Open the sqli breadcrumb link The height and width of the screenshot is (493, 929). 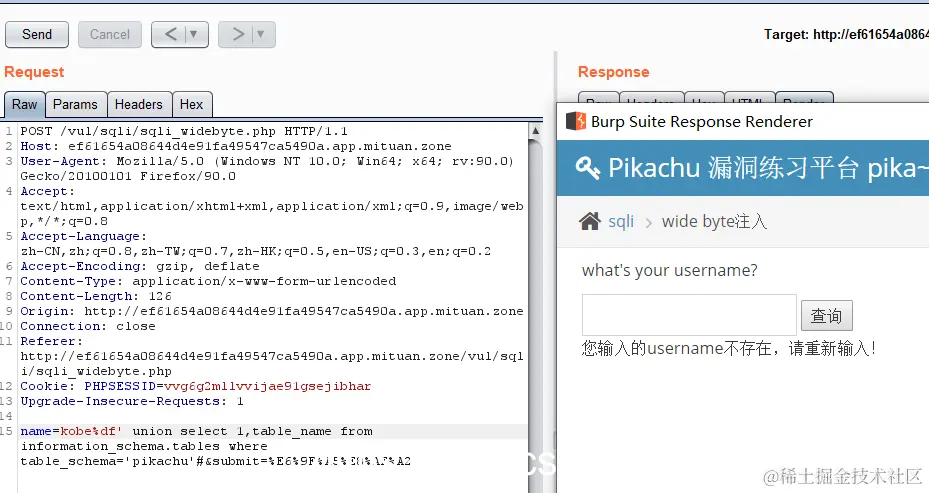tap(621, 222)
